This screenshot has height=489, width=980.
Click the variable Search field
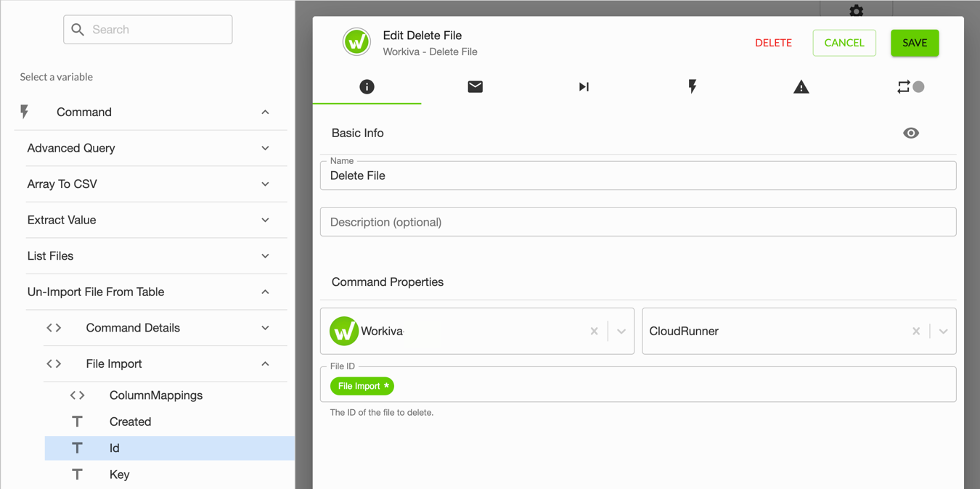[x=148, y=30]
